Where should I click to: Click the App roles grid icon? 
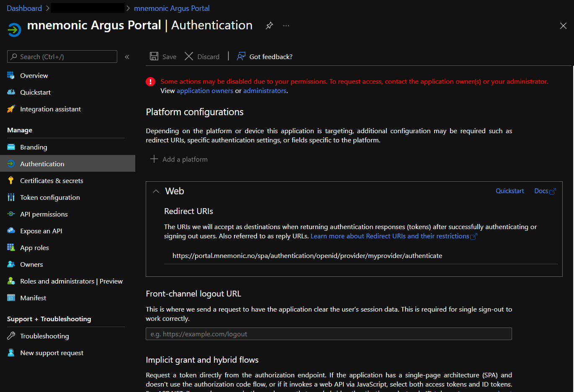11,248
